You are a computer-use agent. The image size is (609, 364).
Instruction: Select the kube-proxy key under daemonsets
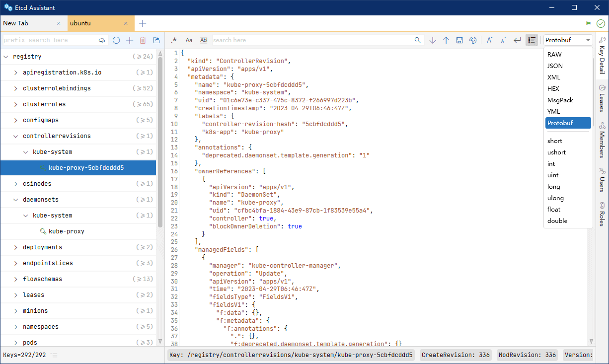66,231
